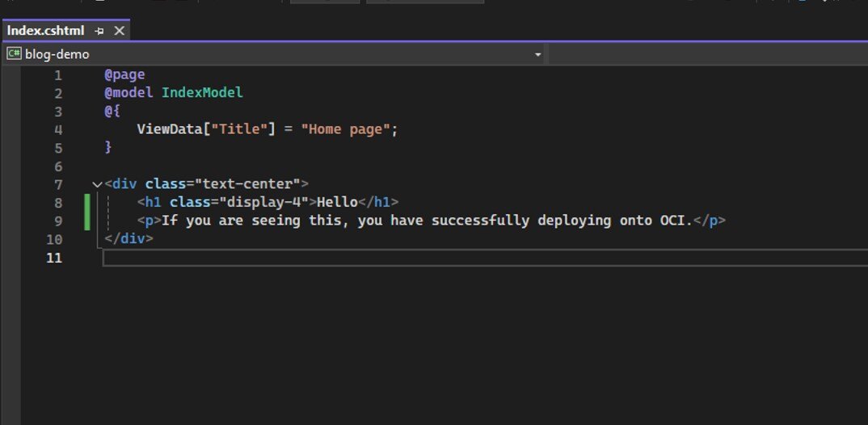868x425 pixels.
Task: Click the closing brace on line 5
Action: (x=108, y=147)
